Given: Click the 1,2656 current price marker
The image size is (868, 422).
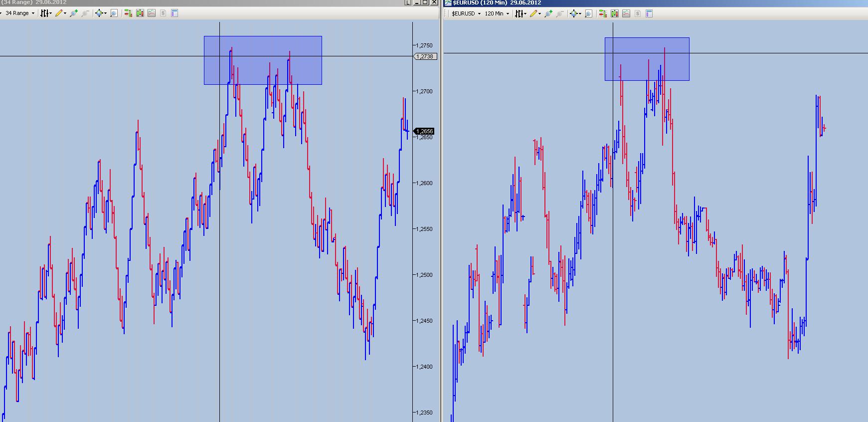Looking at the screenshot, I should tap(425, 131).
